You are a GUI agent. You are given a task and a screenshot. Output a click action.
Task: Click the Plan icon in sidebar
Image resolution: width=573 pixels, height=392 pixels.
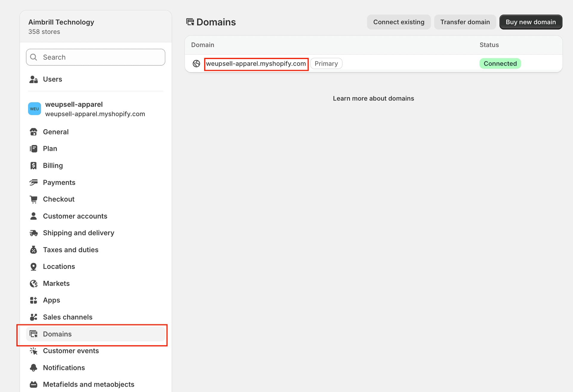[33, 148]
